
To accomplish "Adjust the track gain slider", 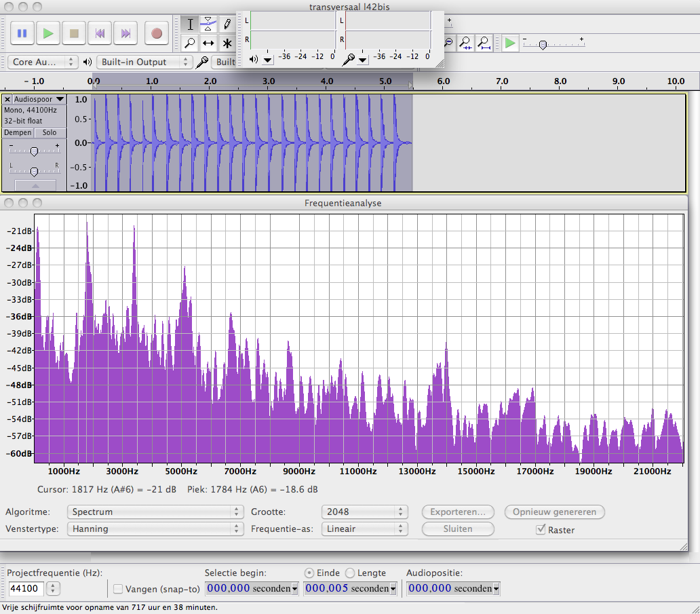I will pos(34,151).
